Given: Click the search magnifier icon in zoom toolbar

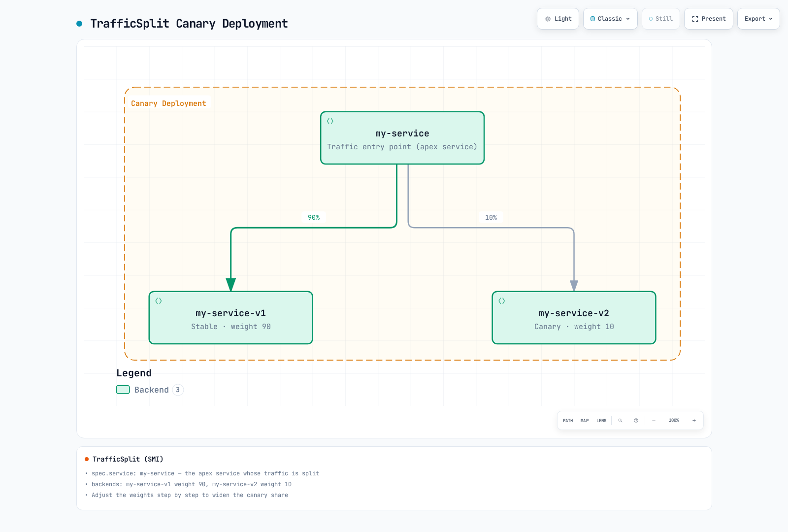Looking at the screenshot, I should (x=620, y=421).
